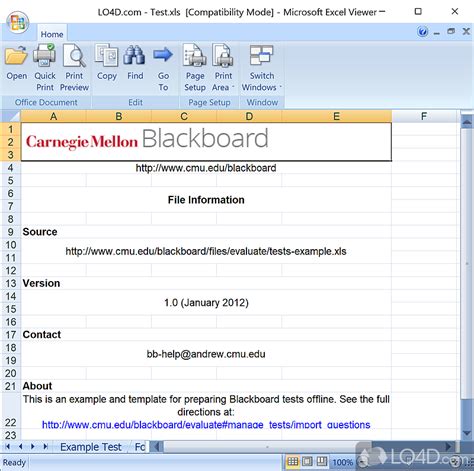The image size is (474, 471).
Task: Select column B header
Action: [x=119, y=116]
